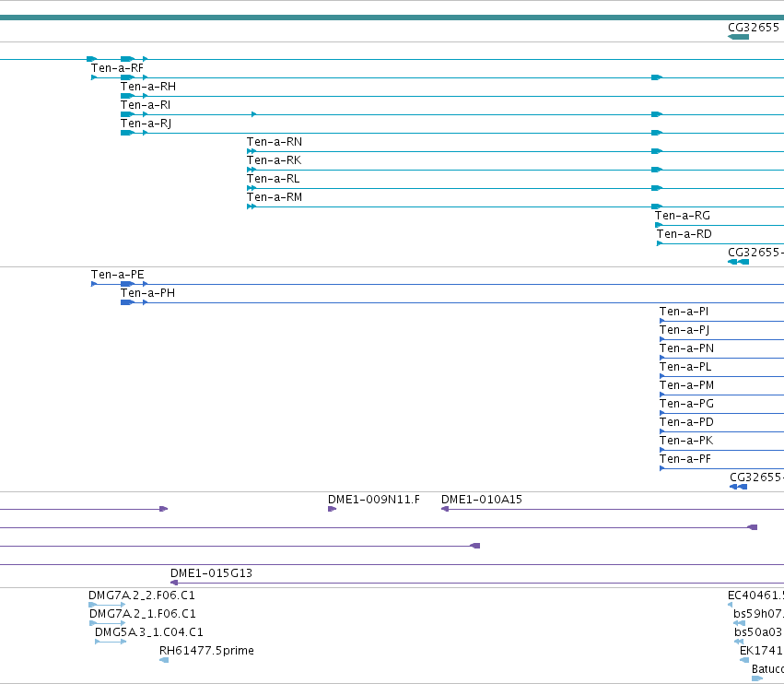The width and height of the screenshot is (784, 684).
Task: Select the Ten-a-RM transcript label
Action: click(275, 197)
